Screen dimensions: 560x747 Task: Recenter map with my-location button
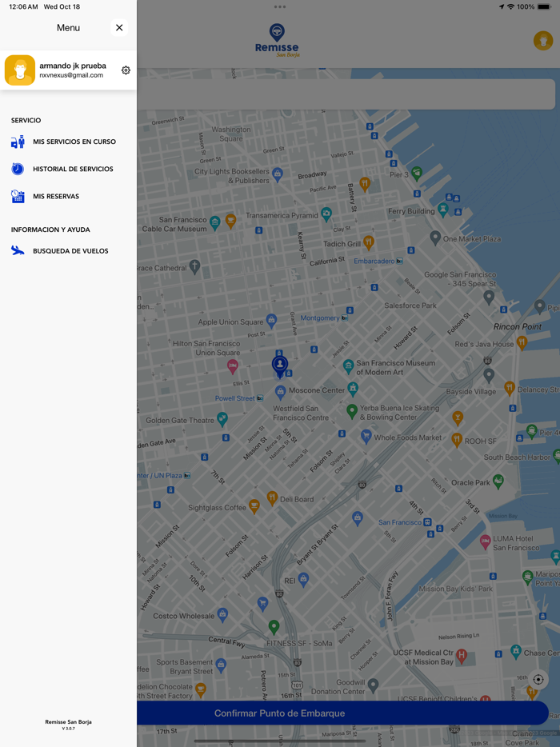point(538,679)
